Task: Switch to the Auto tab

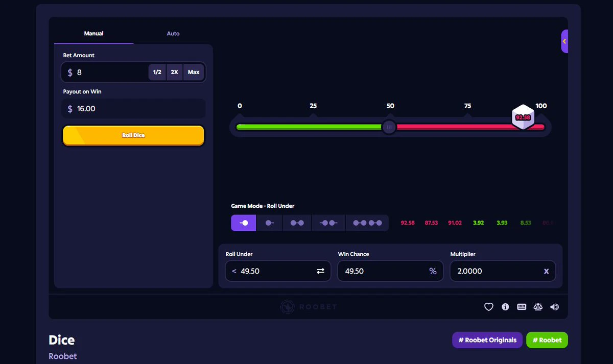Action: (x=173, y=34)
